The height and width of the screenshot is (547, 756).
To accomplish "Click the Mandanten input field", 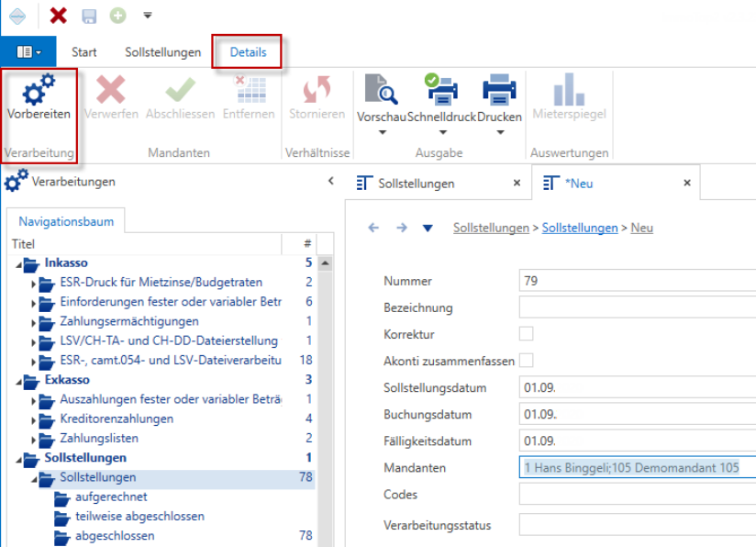I will click(638, 467).
